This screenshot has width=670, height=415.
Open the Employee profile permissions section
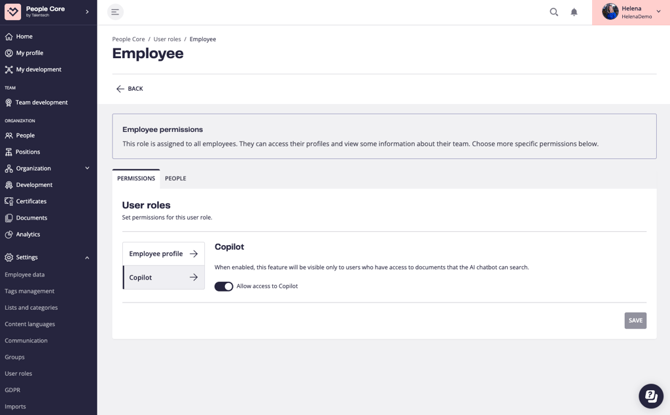[163, 254]
